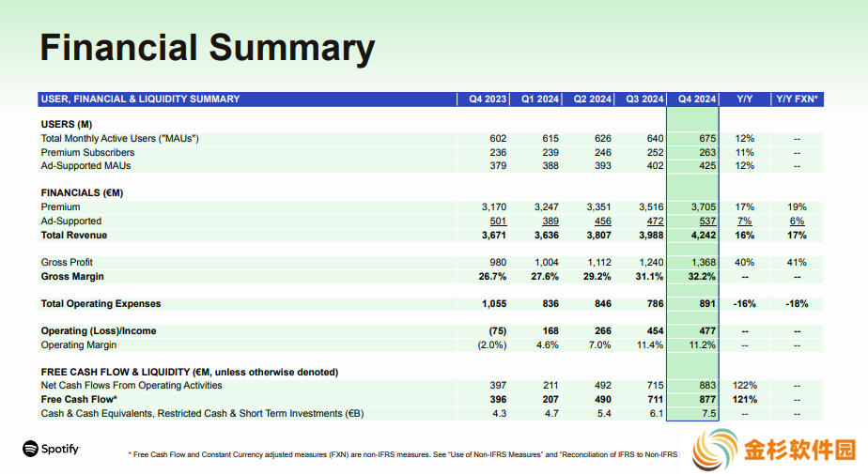Click the Premium Y/Y FXN value 19%
This screenshot has height=474, width=868.
797,206
